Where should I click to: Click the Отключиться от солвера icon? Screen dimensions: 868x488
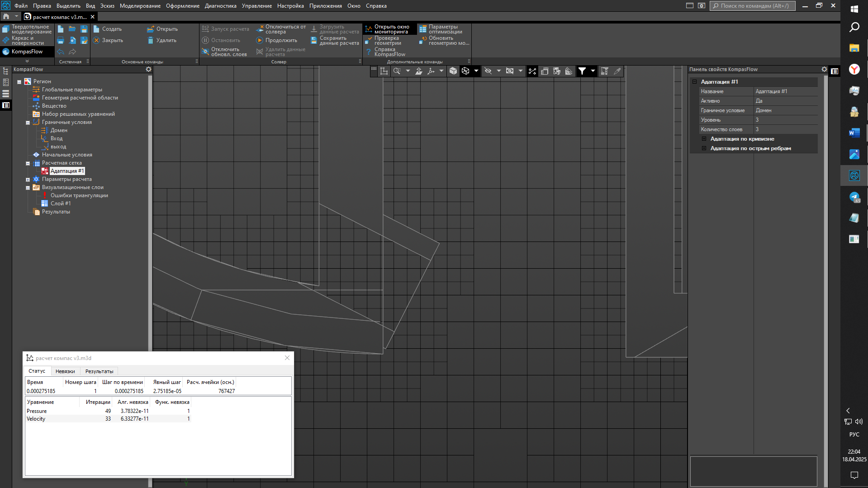pyautogui.click(x=260, y=29)
